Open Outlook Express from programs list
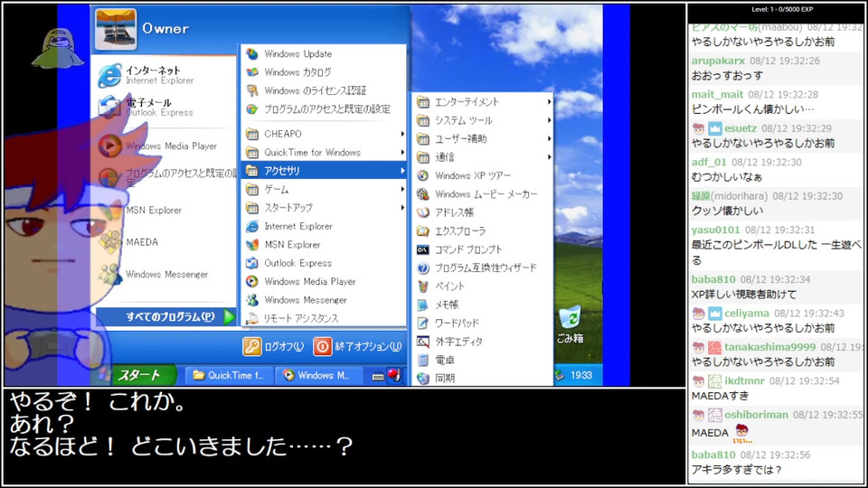 pyautogui.click(x=324, y=263)
